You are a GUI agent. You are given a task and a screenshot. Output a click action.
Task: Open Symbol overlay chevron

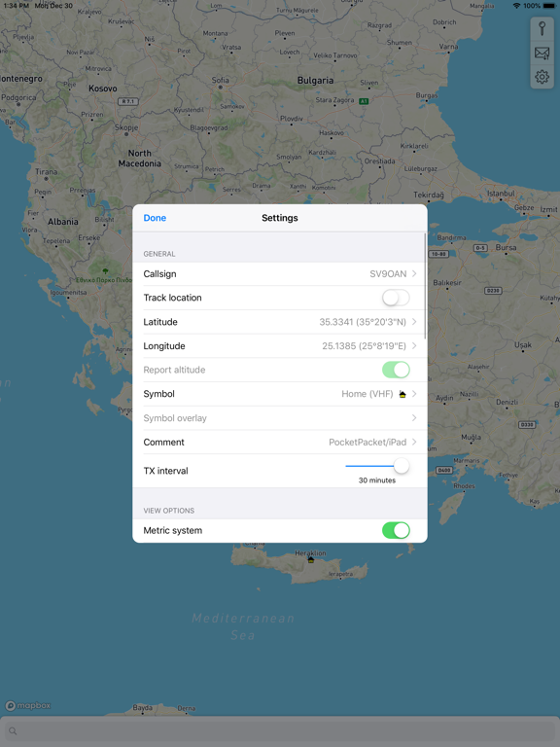414,418
